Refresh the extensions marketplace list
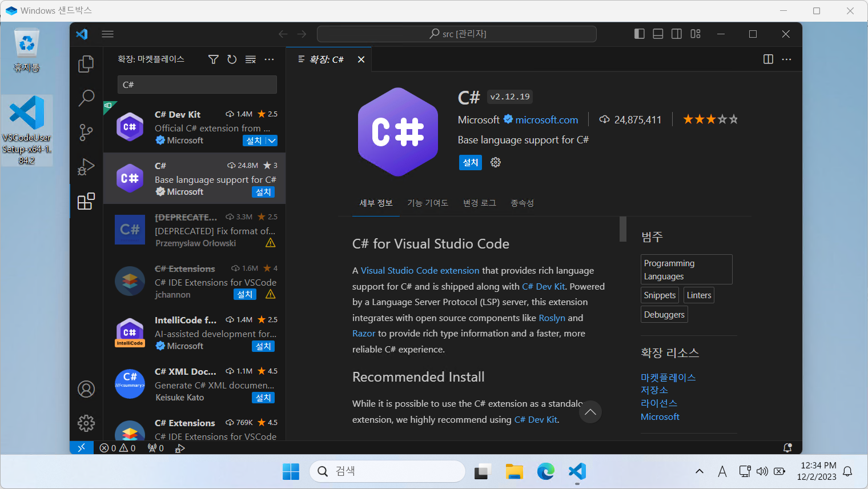Screen dimensions: 868x489 point(232,59)
